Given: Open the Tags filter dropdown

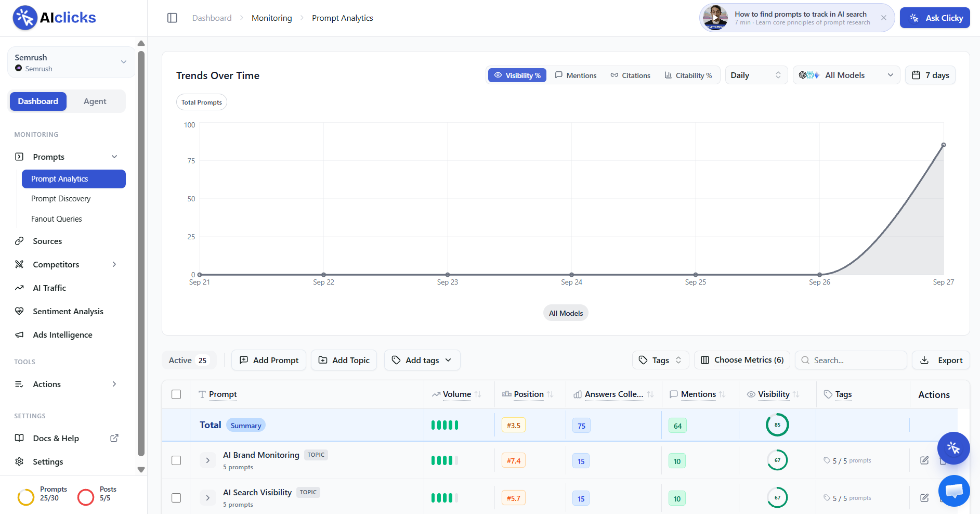Looking at the screenshot, I should 660,361.
